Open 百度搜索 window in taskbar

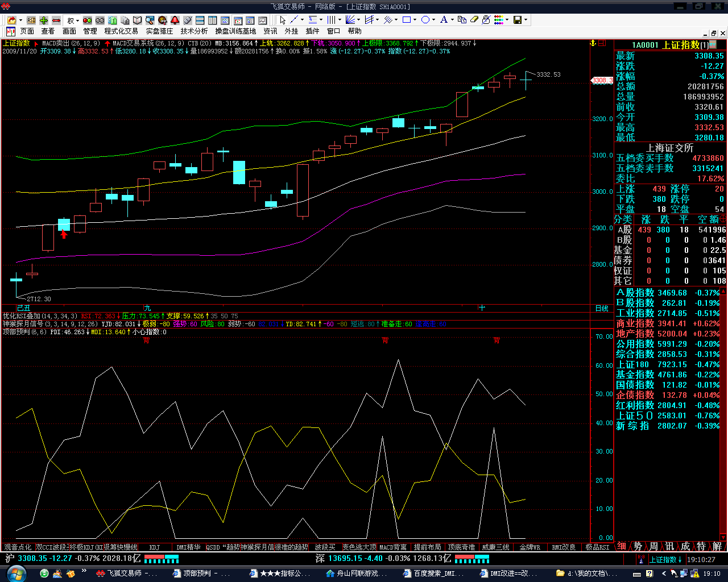pos(433,573)
